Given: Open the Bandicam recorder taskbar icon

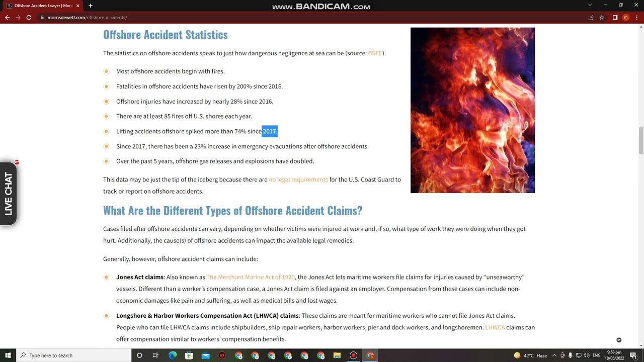Looking at the screenshot, I should (x=354, y=355).
